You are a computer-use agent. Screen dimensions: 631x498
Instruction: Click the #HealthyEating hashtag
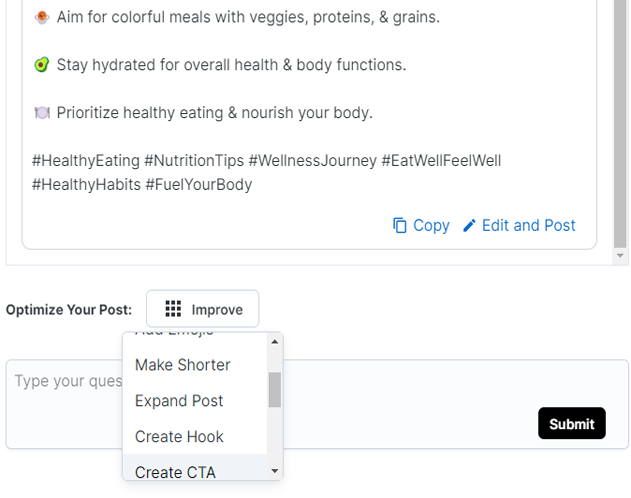(86, 161)
